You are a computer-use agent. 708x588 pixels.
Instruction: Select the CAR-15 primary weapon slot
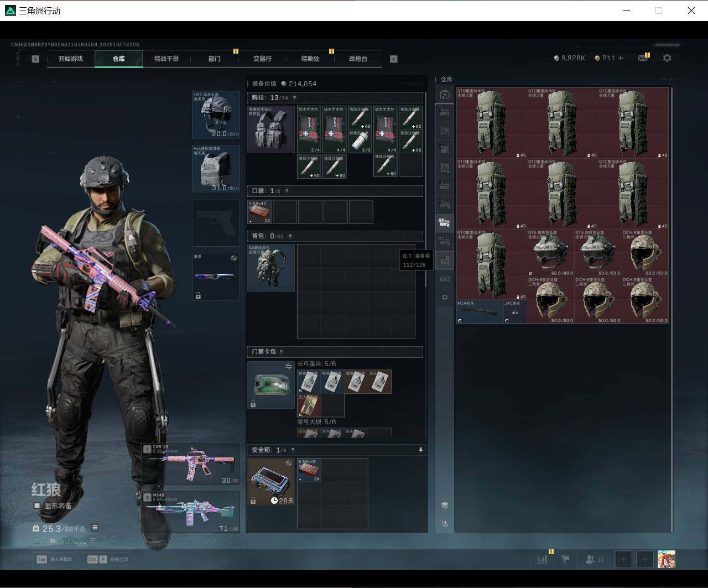tap(191, 464)
